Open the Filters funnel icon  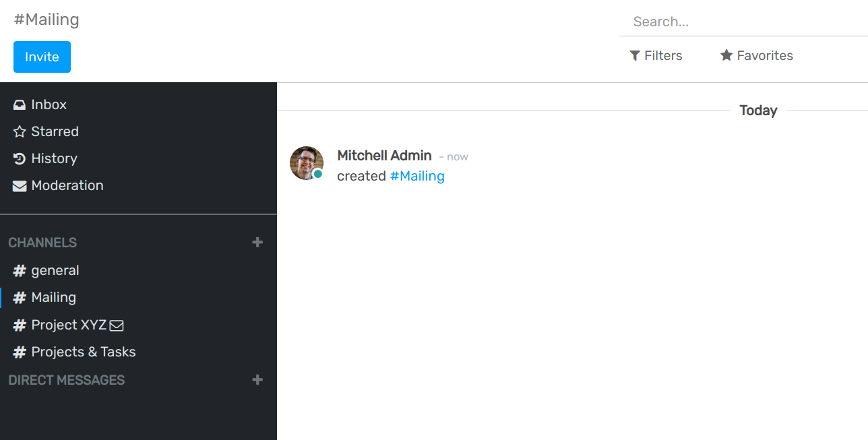tap(633, 55)
